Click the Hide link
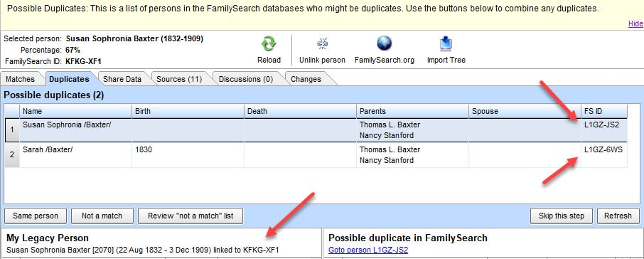The image size is (644, 259). [x=635, y=24]
